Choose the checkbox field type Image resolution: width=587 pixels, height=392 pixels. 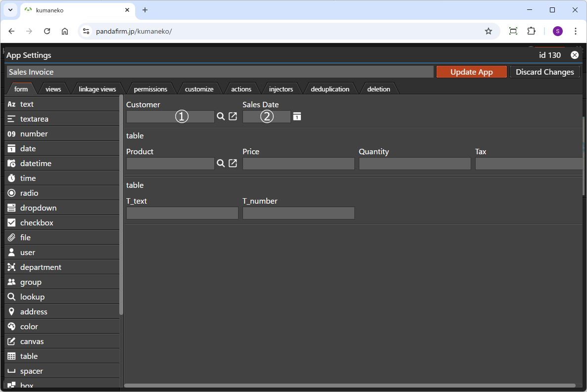click(x=37, y=223)
